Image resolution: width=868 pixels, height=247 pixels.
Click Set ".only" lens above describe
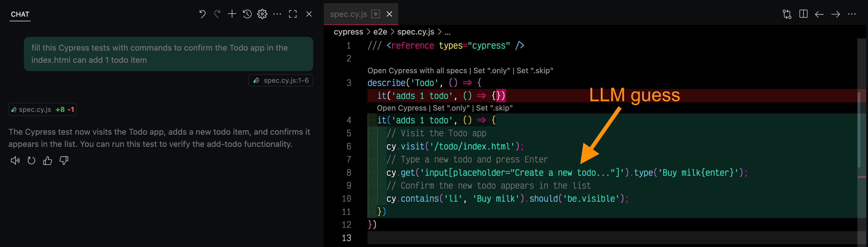coord(492,71)
